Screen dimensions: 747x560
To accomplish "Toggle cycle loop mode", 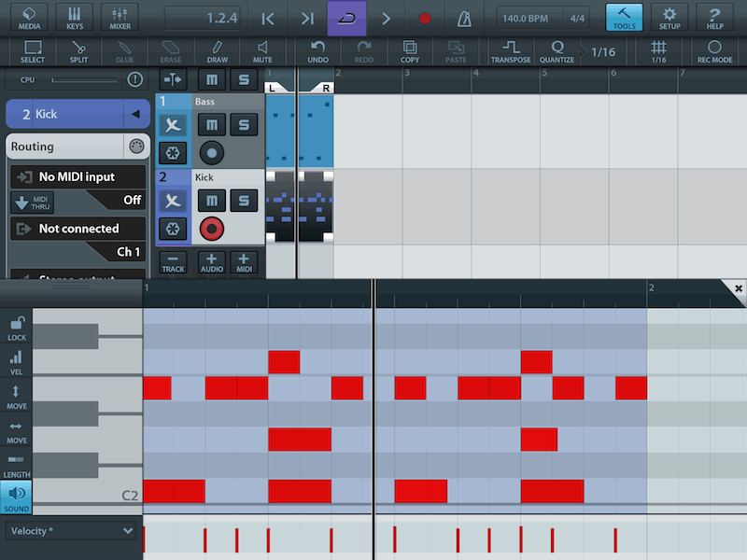I will 346,19.
